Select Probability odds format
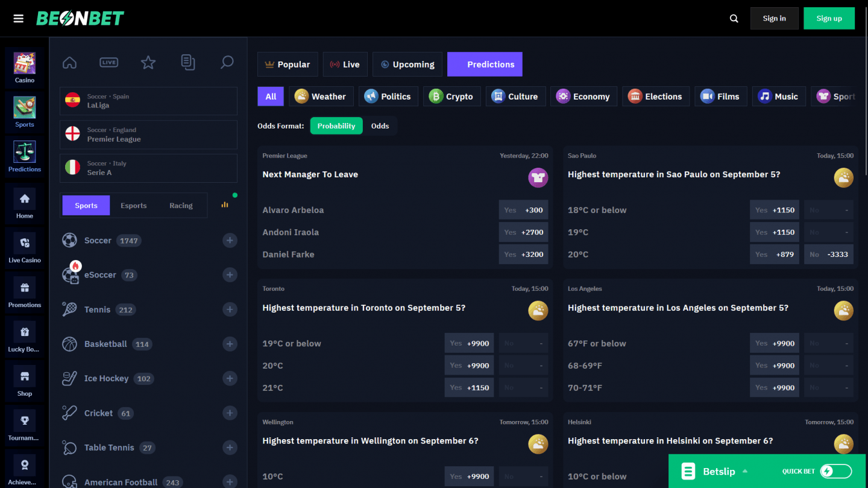Image resolution: width=868 pixels, height=488 pixels. [336, 126]
